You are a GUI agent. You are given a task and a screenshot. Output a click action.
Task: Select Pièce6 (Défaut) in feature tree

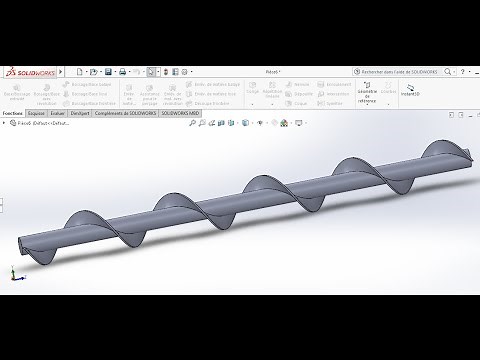click(40, 123)
